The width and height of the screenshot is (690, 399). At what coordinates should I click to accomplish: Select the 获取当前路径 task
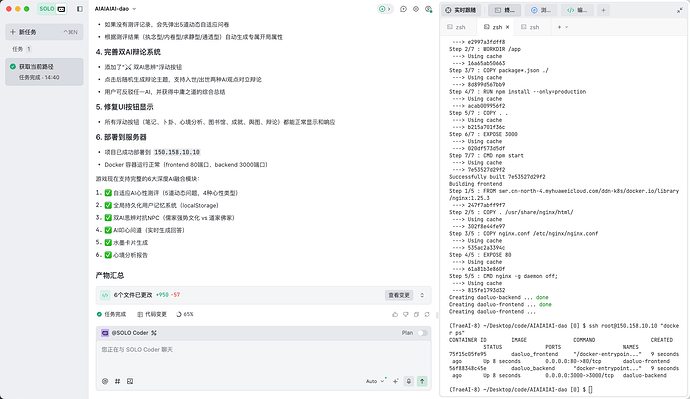44,72
